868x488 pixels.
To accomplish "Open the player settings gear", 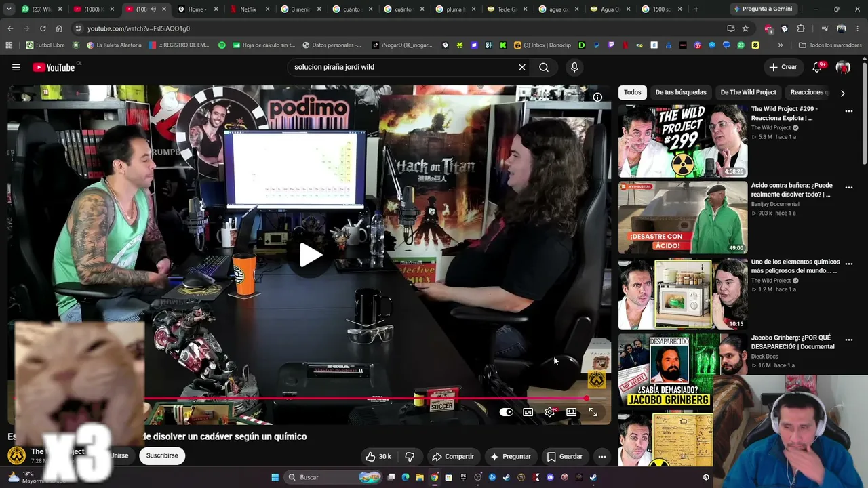I will [x=550, y=412].
